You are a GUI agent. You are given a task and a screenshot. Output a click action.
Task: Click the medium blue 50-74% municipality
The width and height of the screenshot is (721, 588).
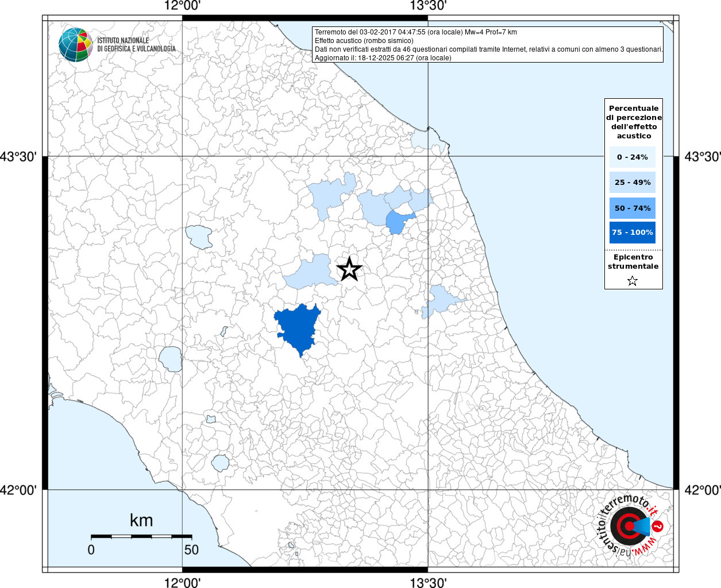(x=396, y=222)
